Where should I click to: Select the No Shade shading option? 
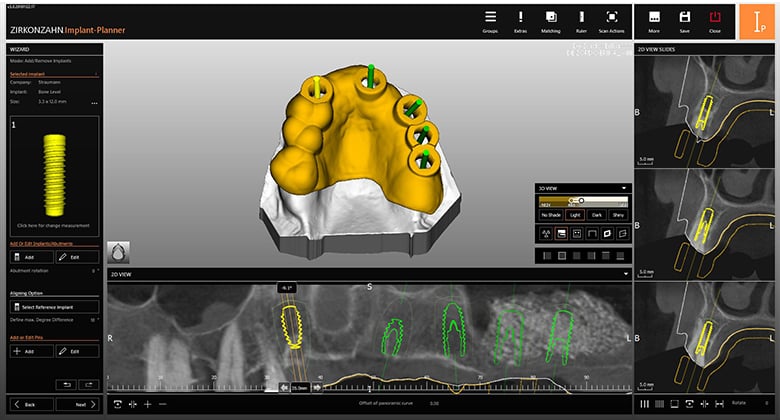551,214
